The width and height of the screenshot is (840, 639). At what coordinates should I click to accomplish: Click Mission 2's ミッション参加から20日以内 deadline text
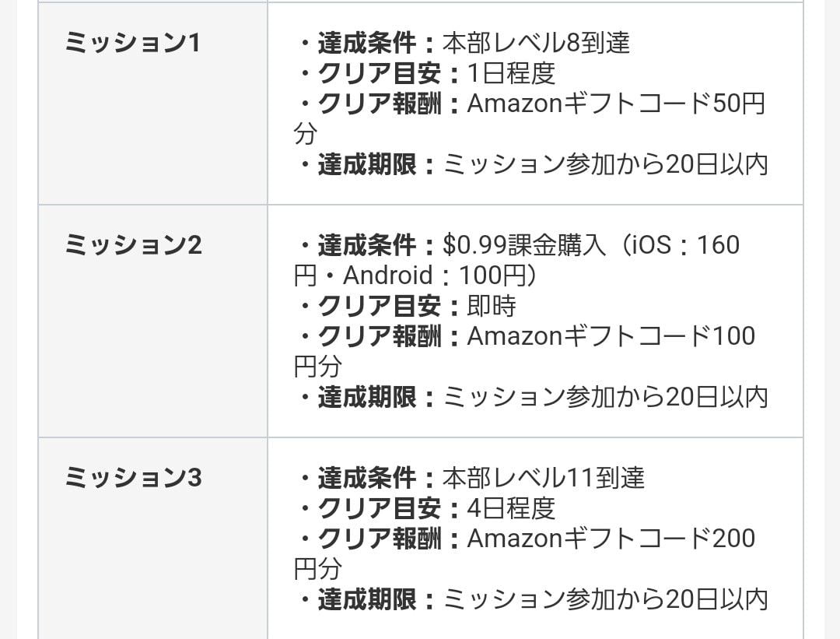(x=605, y=398)
